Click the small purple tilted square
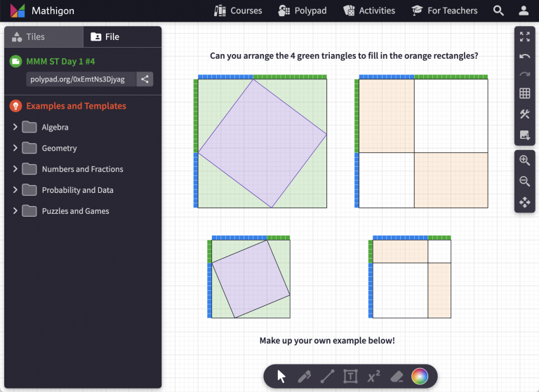This screenshot has height=392, width=539. pyautogui.click(x=251, y=279)
